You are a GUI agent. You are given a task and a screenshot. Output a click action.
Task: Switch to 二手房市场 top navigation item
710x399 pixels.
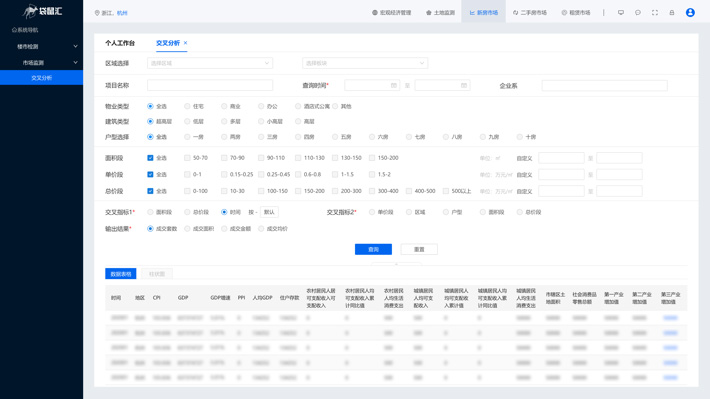529,13
